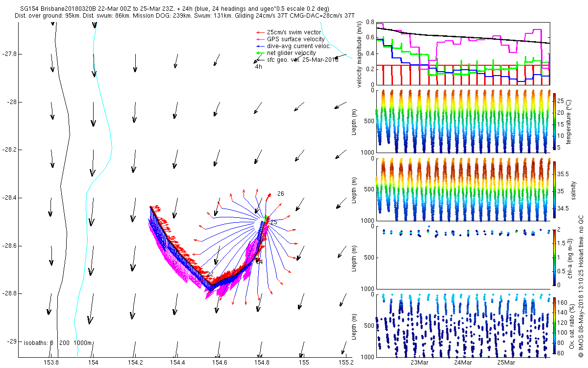Click the '-27.8' latitude tick label
This screenshot has width=588, height=368.
pyautogui.click(x=9, y=54)
